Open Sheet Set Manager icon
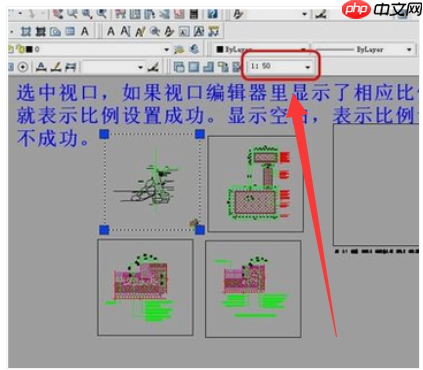Screen dimensions: 423x370 (164, 14)
